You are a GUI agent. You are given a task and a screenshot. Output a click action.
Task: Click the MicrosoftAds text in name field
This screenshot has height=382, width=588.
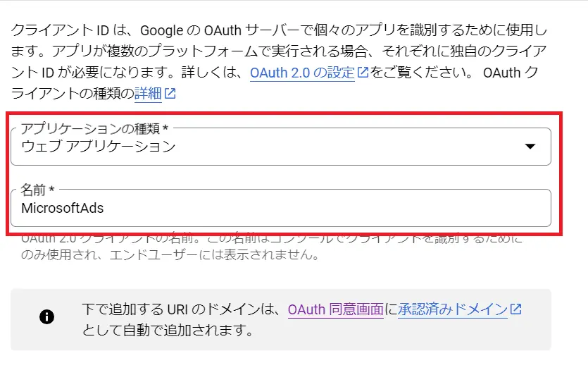pyautogui.click(x=62, y=208)
